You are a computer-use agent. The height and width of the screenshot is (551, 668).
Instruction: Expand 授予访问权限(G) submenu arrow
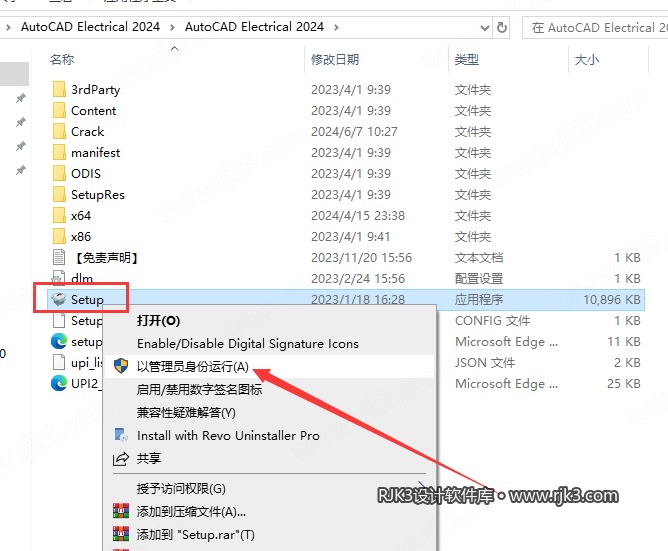click(x=422, y=485)
